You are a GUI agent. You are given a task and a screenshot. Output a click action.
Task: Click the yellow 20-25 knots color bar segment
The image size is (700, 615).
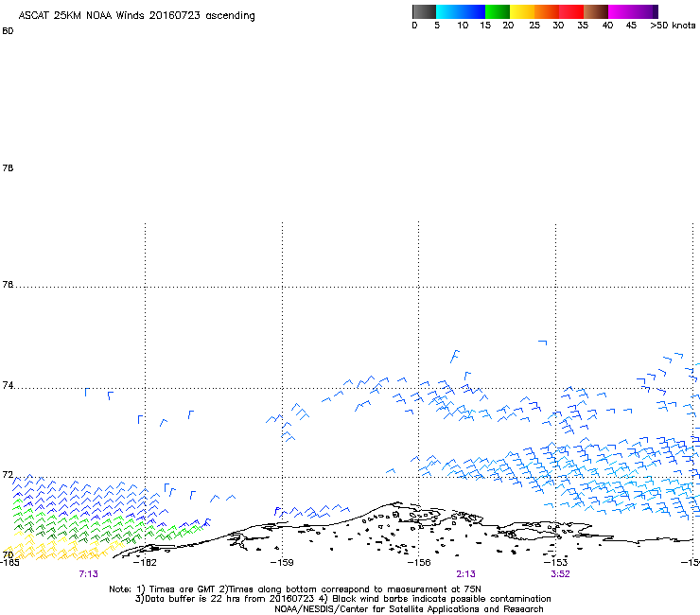(522, 11)
